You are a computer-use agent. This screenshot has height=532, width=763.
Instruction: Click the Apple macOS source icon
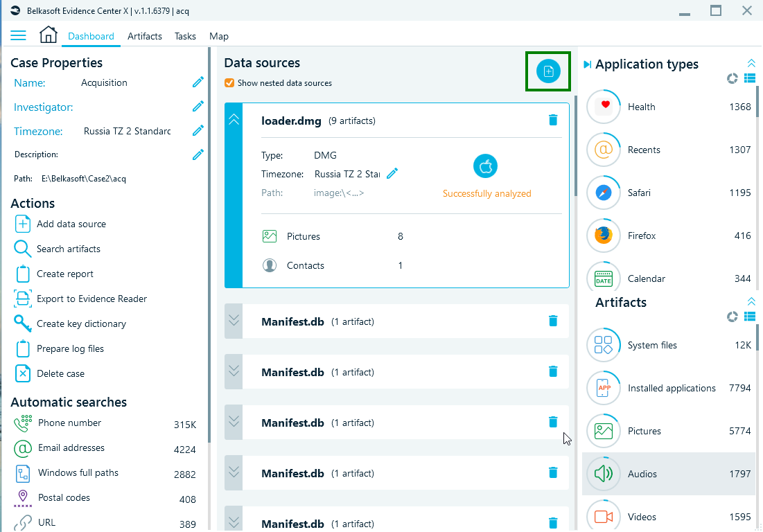[x=485, y=166]
